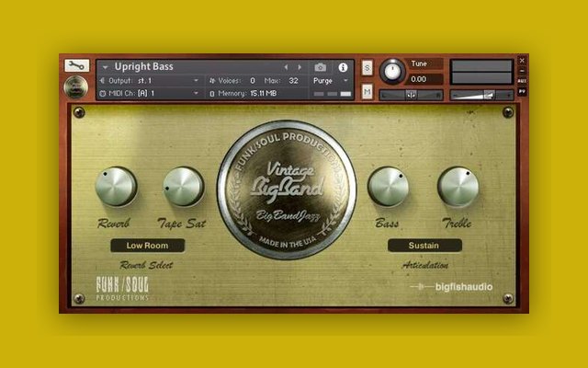Click the output volume slider
The width and height of the screenshot is (588, 368).
click(x=481, y=96)
